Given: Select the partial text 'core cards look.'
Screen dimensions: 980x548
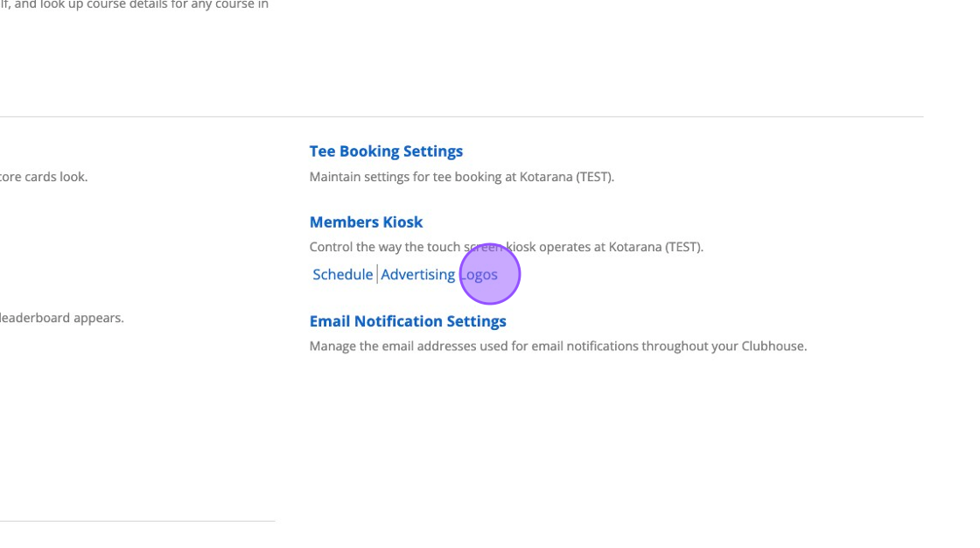Looking at the screenshot, I should [44, 177].
